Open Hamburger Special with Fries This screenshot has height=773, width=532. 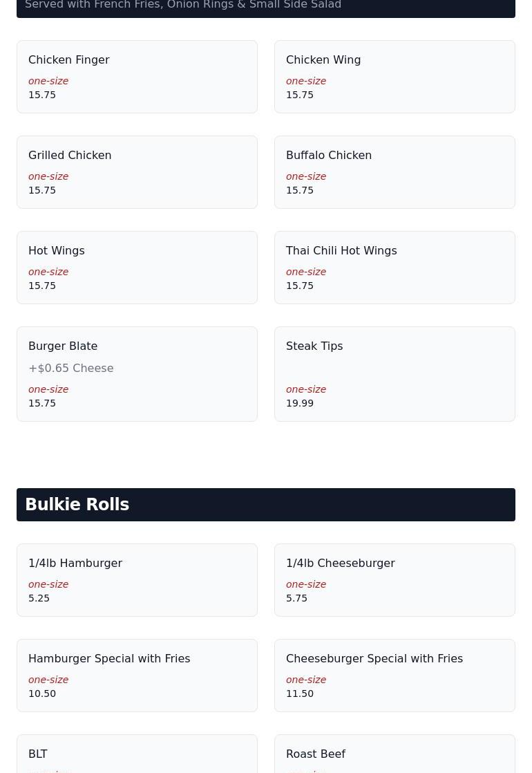137,676
